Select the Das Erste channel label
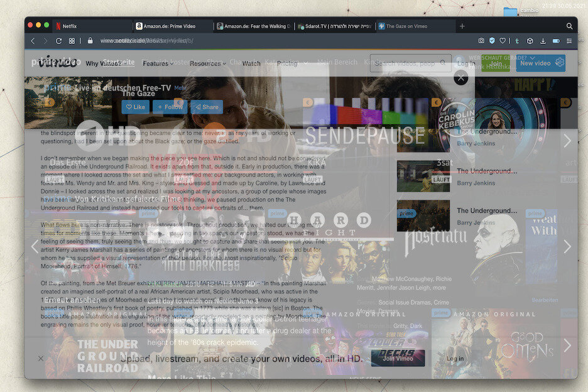The width and height of the screenshot is (588, 392). pos(68,163)
